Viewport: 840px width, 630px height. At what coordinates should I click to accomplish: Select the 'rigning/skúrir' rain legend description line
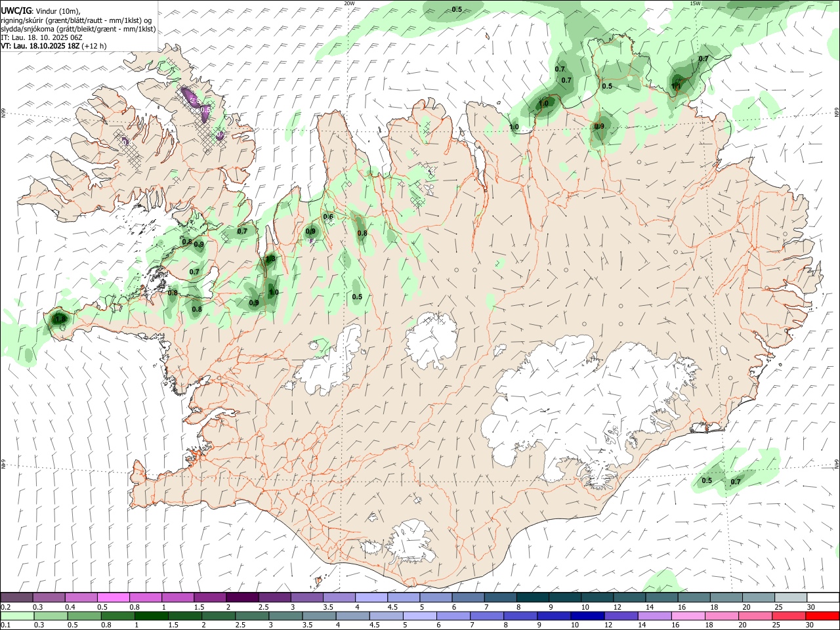pos(77,20)
